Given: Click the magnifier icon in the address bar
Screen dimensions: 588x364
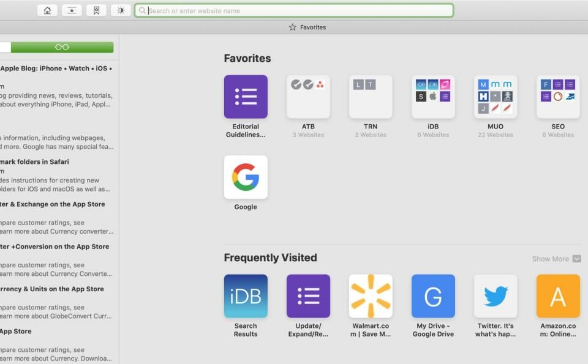Looking at the screenshot, I should (142, 10).
